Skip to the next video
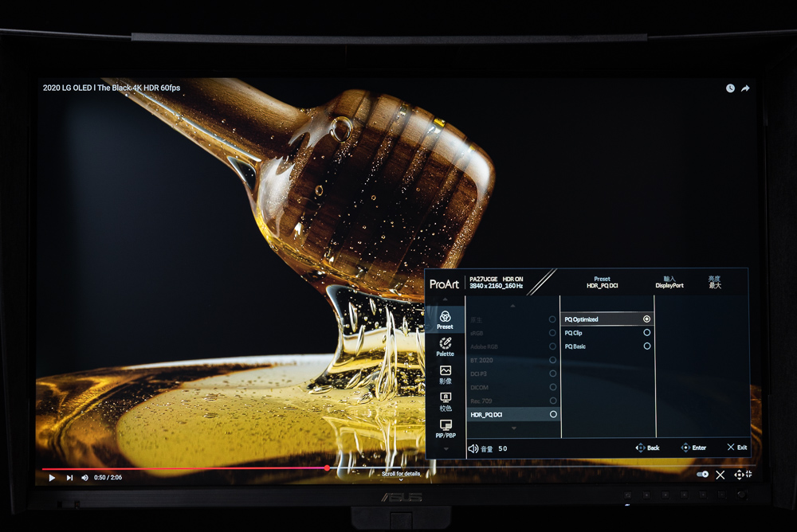797x532 pixels. click(69, 478)
